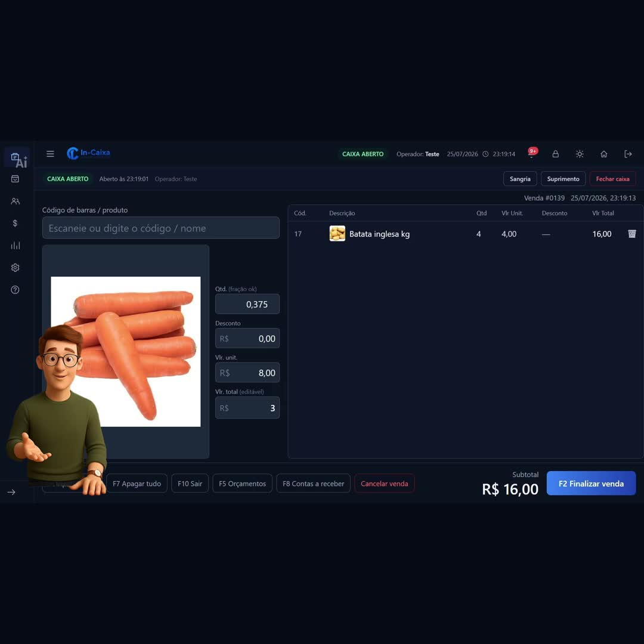Click the clock icon beside the time
This screenshot has height=644, width=644.
[485, 154]
